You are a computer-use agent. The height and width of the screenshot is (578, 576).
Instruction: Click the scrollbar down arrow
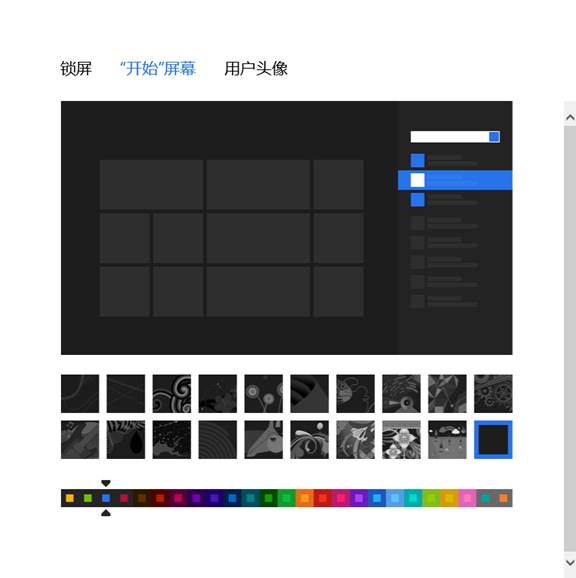pyautogui.click(x=570, y=563)
